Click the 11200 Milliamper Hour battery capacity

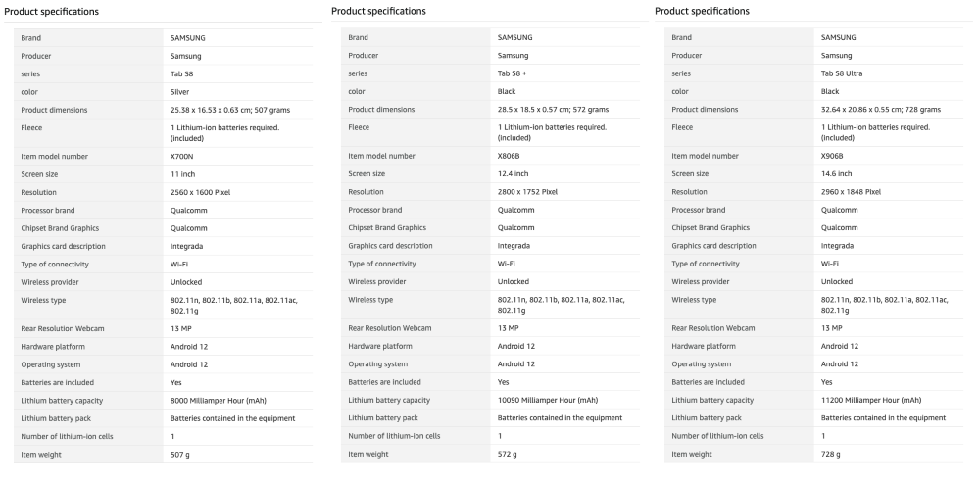coord(870,400)
